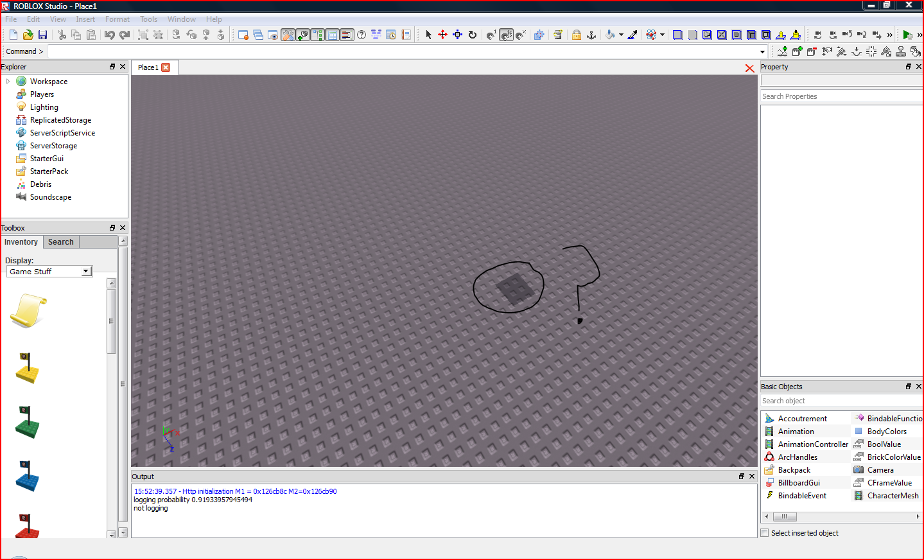Viewport: 924px width, 560px height.
Task: Close the Explorer panel
Action: 123,67
